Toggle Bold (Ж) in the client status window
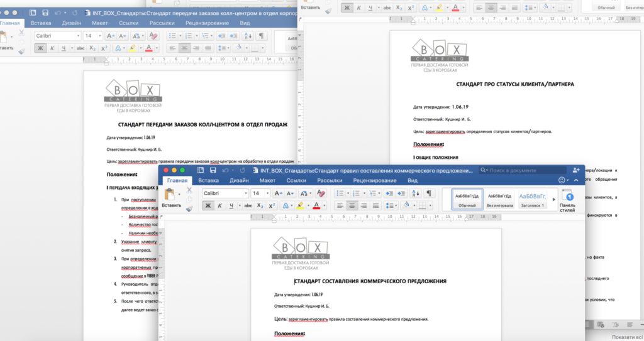Screen dimensions: 644x341 (x=347, y=8)
